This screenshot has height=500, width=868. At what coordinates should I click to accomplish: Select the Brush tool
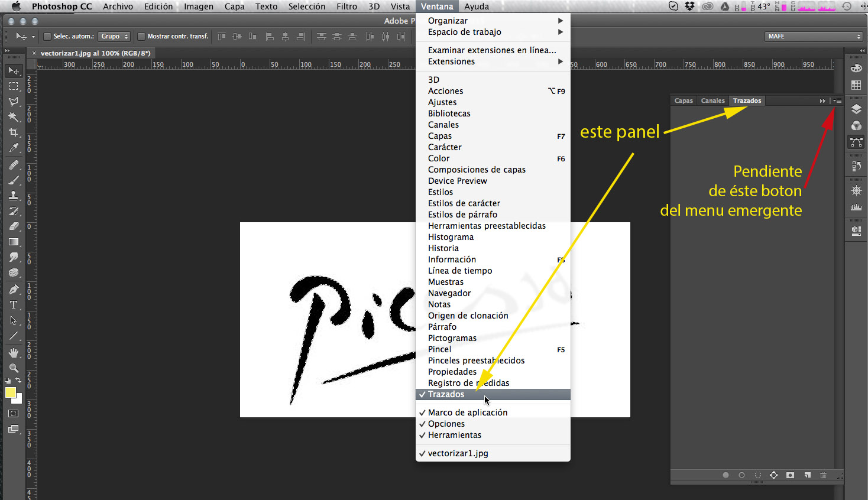[x=14, y=180]
